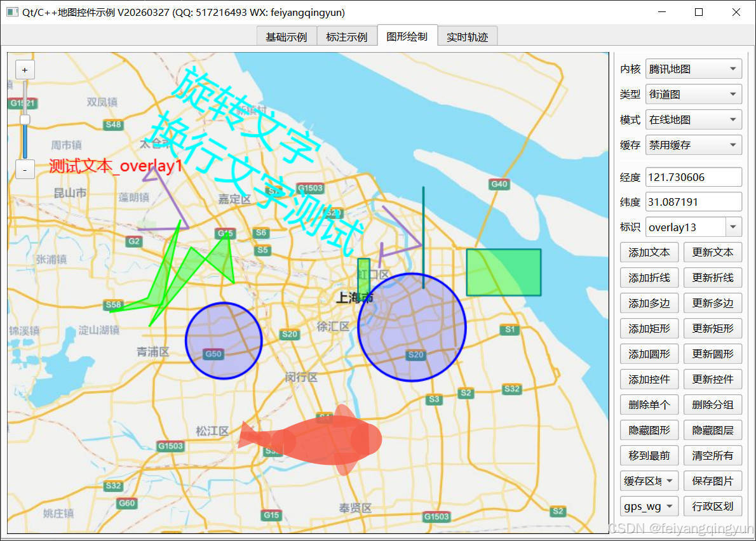Click the large green rectangle overlay
This screenshot has height=541, width=756.
pyautogui.click(x=504, y=272)
